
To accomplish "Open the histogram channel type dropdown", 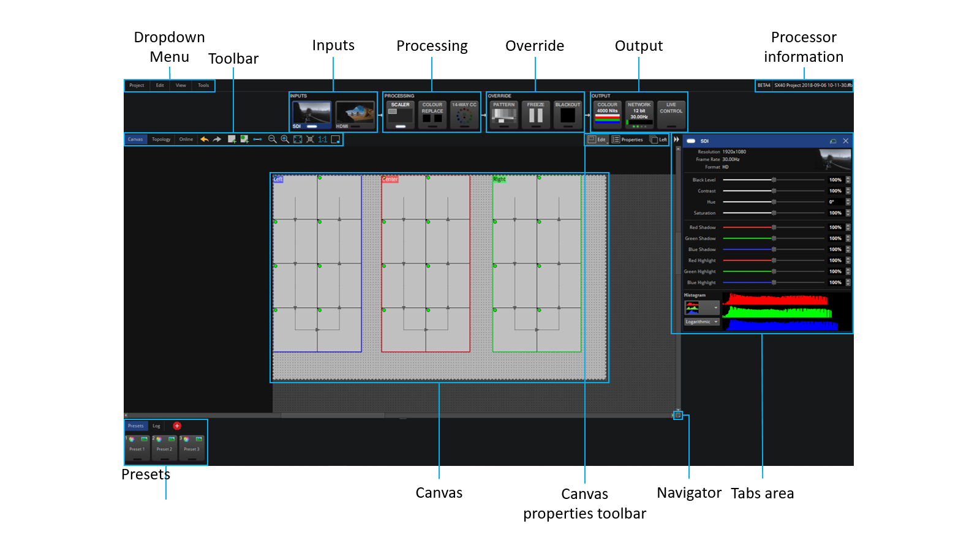I will point(701,307).
